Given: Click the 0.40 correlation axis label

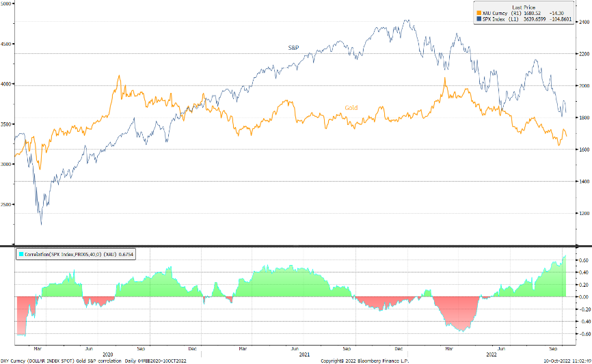Looking at the screenshot, I should (584, 272).
